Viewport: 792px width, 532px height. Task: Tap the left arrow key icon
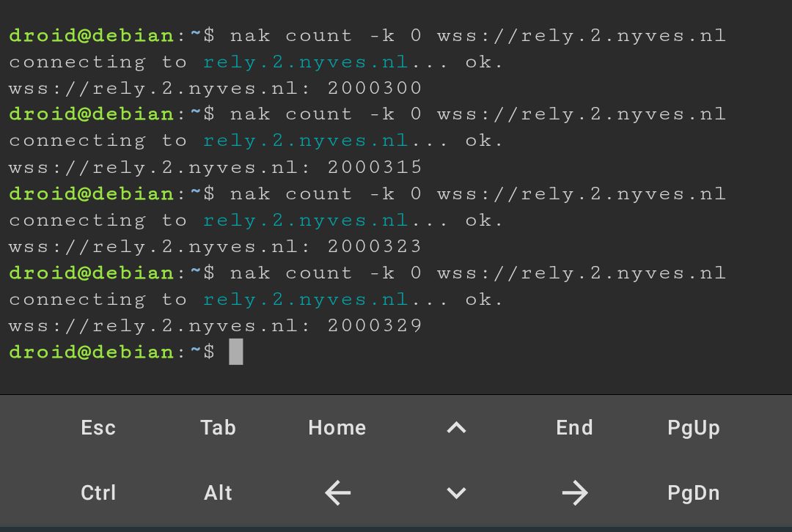coord(337,492)
